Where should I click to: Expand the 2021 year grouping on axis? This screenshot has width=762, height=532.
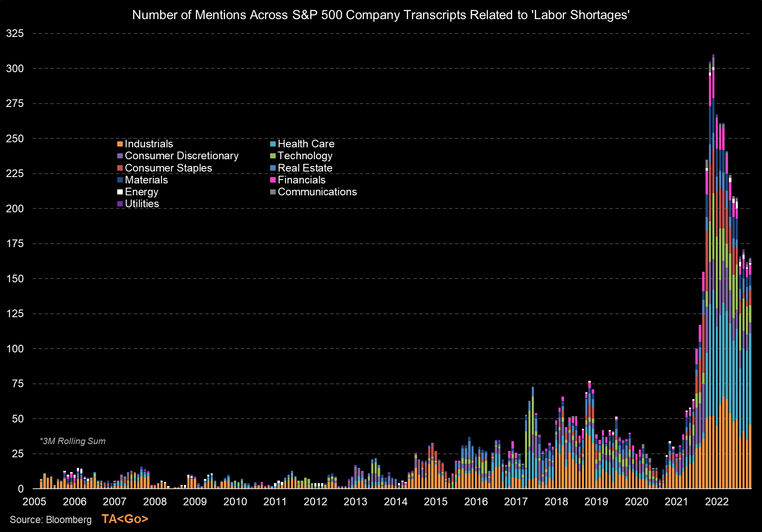point(677,502)
